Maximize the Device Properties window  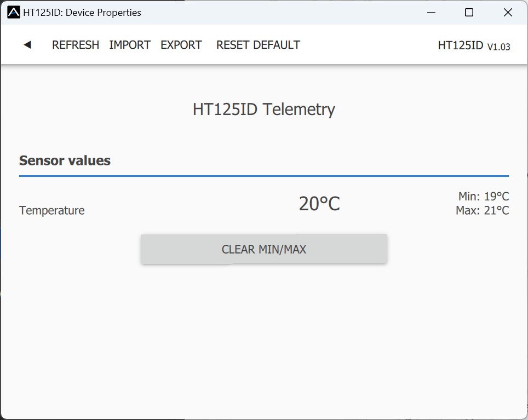pos(468,11)
